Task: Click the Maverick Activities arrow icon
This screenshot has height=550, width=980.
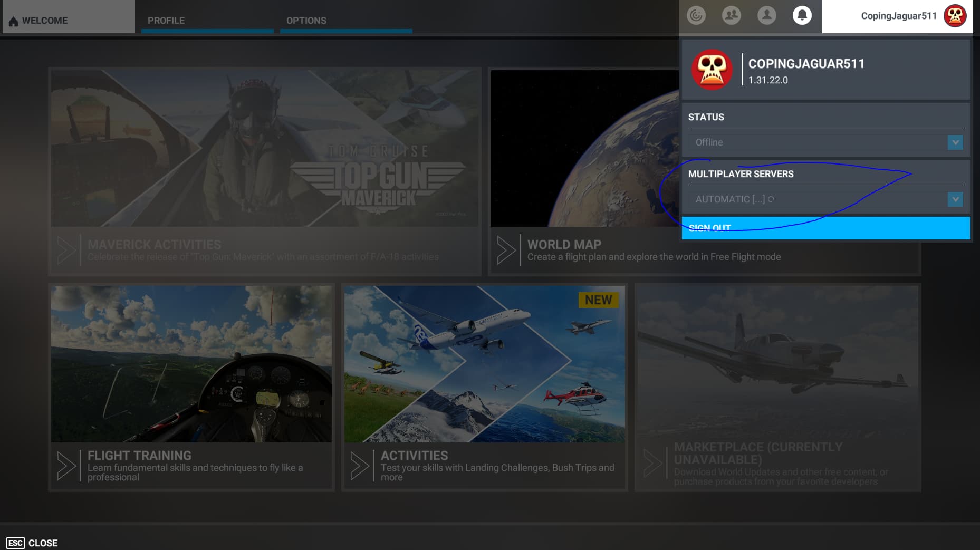Action: [x=66, y=250]
